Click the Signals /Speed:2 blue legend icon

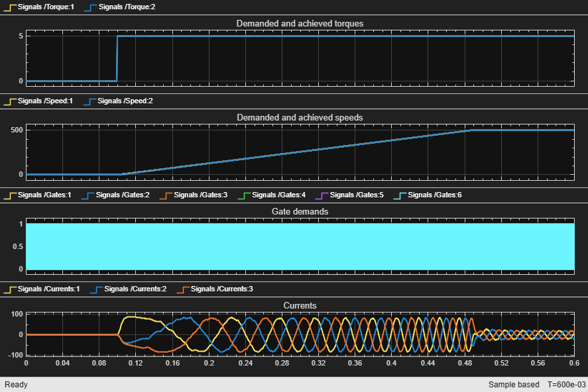[88, 101]
